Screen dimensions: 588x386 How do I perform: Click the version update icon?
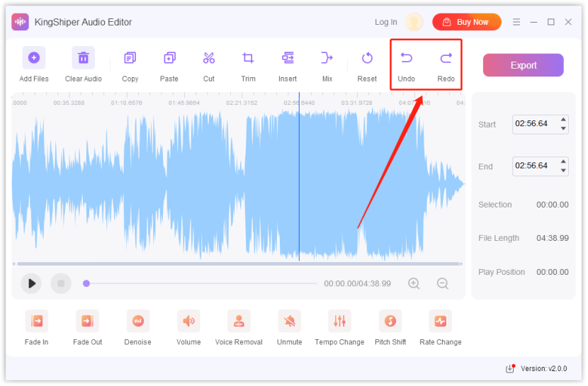[x=510, y=369]
